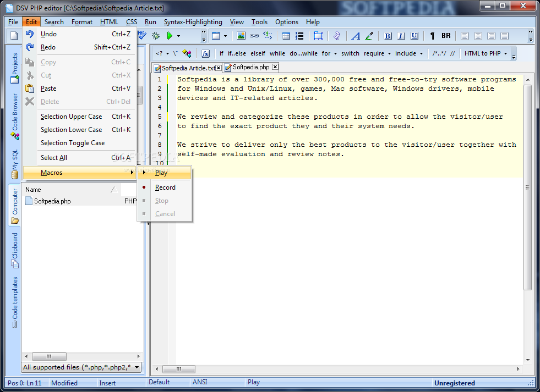Image resolution: width=540 pixels, height=392 pixels.
Task: Open the 'require' dropdown arrow
Action: click(x=389, y=53)
